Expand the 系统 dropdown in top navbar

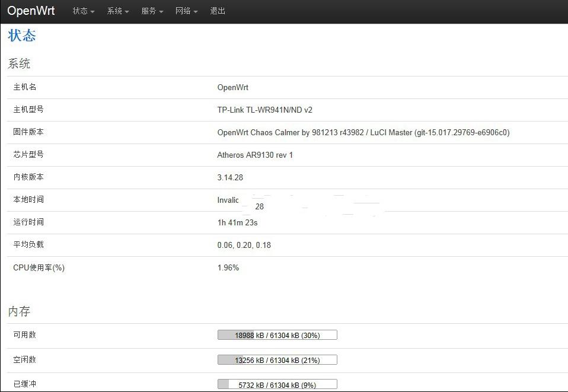point(117,11)
